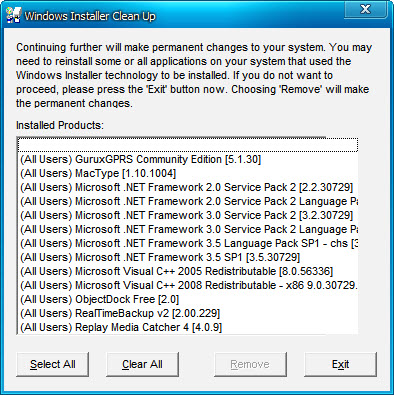394x395 pixels.
Task: Select RealTimeBackup v2 [2.00.229]
Action: pyautogui.click(x=188, y=313)
